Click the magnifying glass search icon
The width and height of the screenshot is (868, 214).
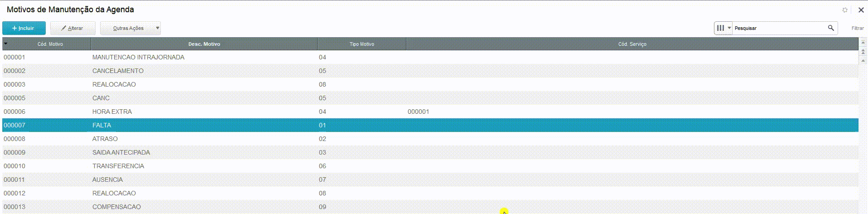(831, 28)
